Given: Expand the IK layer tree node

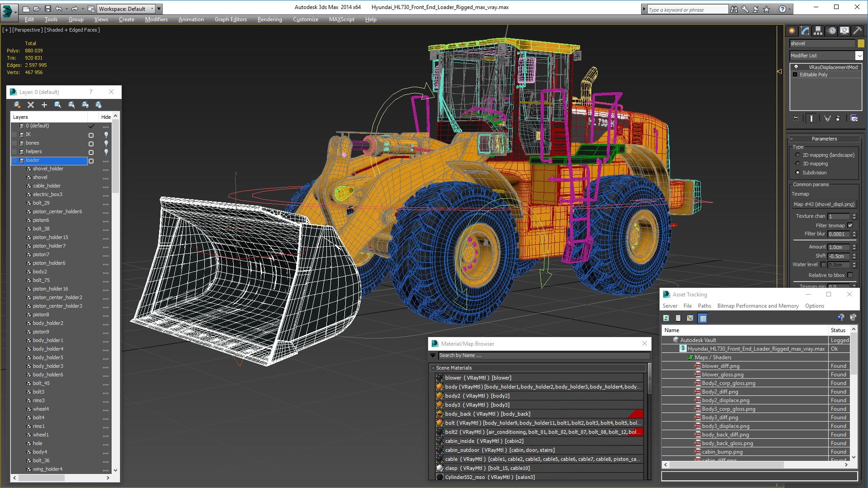Looking at the screenshot, I should pos(14,135).
